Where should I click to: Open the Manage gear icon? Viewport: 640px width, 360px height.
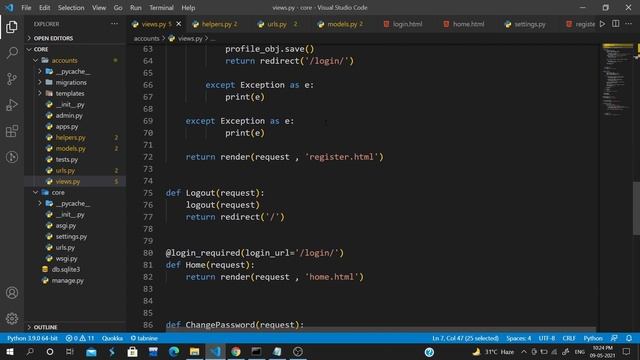(12, 318)
